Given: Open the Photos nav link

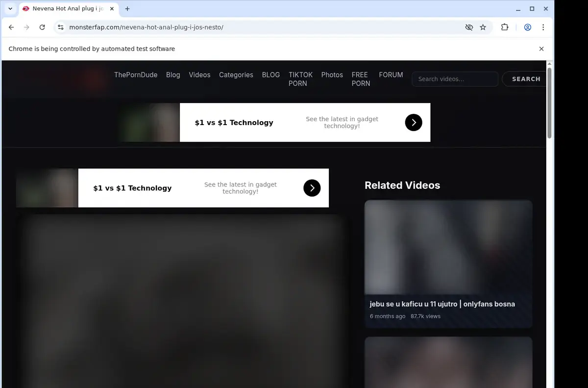Looking at the screenshot, I should point(332,75).
